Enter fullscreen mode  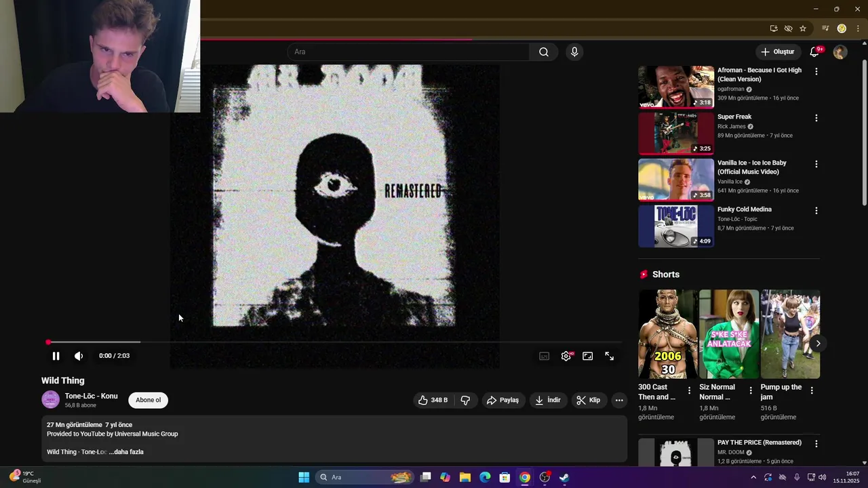[x=610, y=356]
